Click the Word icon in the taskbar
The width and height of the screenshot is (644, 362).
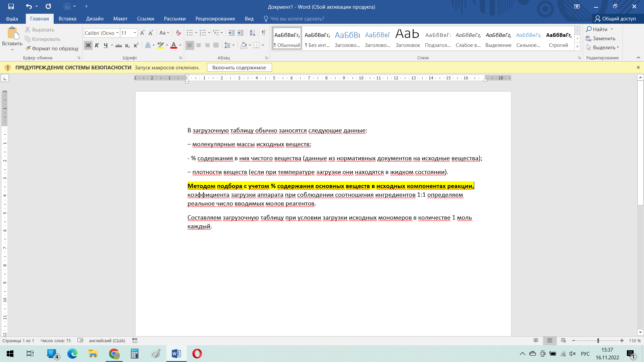tap(176, 354)
